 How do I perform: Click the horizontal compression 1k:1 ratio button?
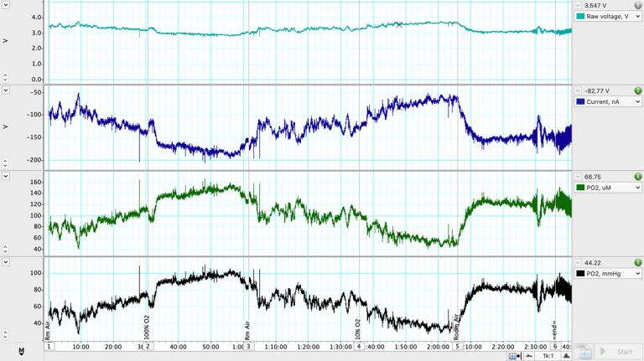click(548, 355)
